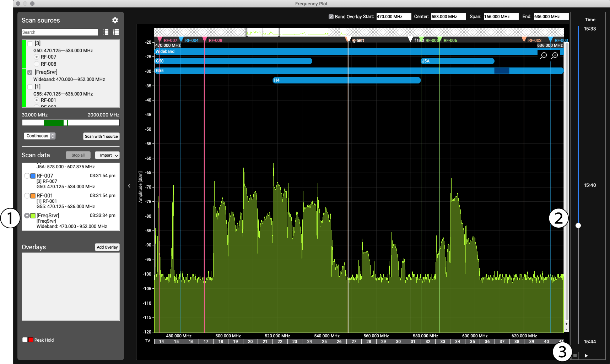Viewport: 610px width, 364px height.
Task: Click the Span frequency field
Action: [x=501, y=17]
